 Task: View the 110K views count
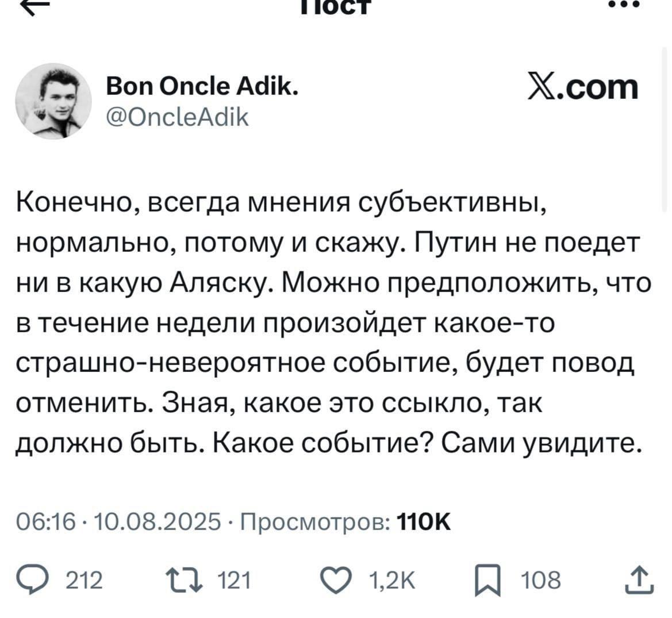pos(424,522)
